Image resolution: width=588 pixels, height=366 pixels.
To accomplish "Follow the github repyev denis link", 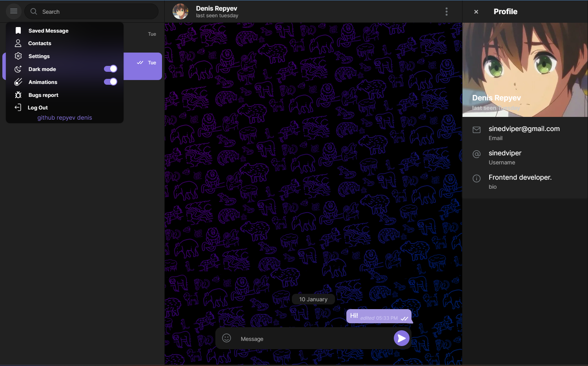I will pyautogui.click(x=65, y=118).
